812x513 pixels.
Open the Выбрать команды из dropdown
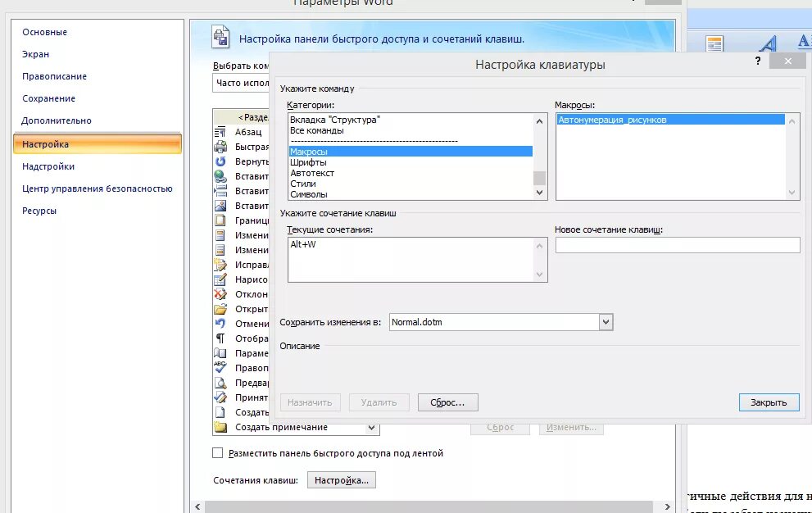[241, 83]
